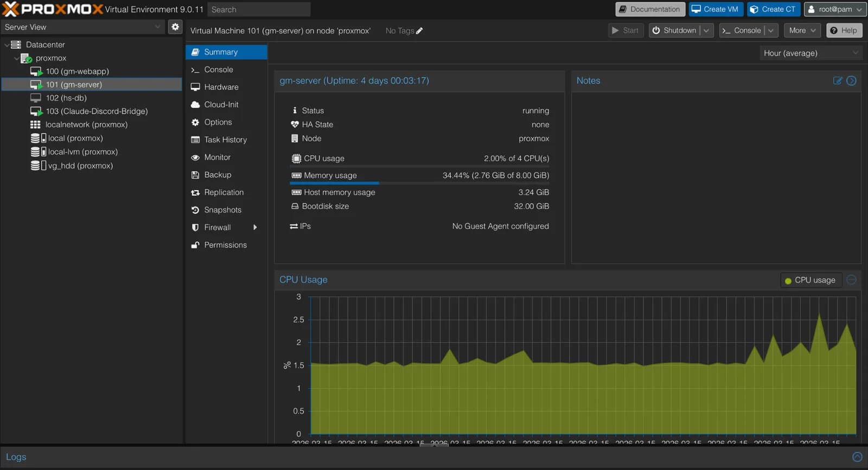The height and width of the screenshot is (470, 868).
Task: Click the No Tags label
Action: pos(400,31)
